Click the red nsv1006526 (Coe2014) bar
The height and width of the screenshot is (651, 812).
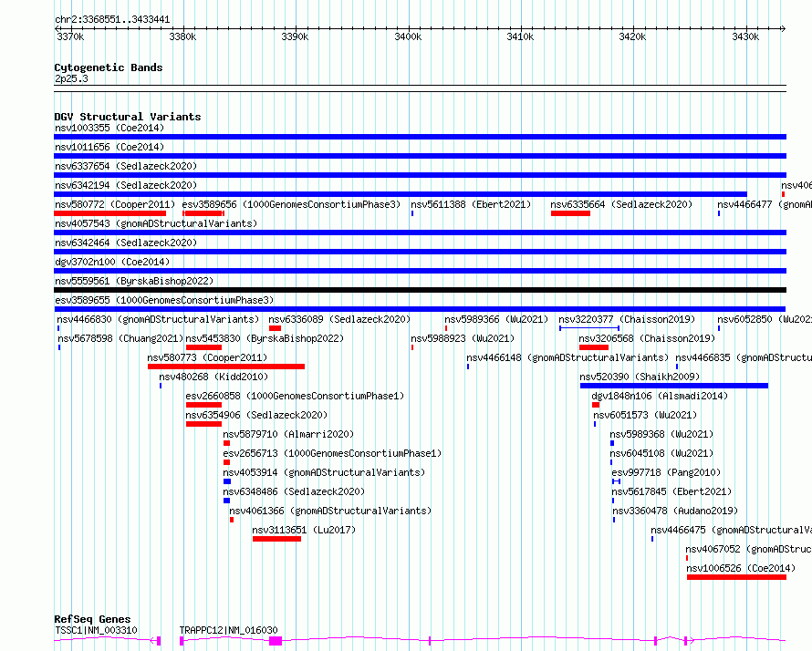coord(735,577)
